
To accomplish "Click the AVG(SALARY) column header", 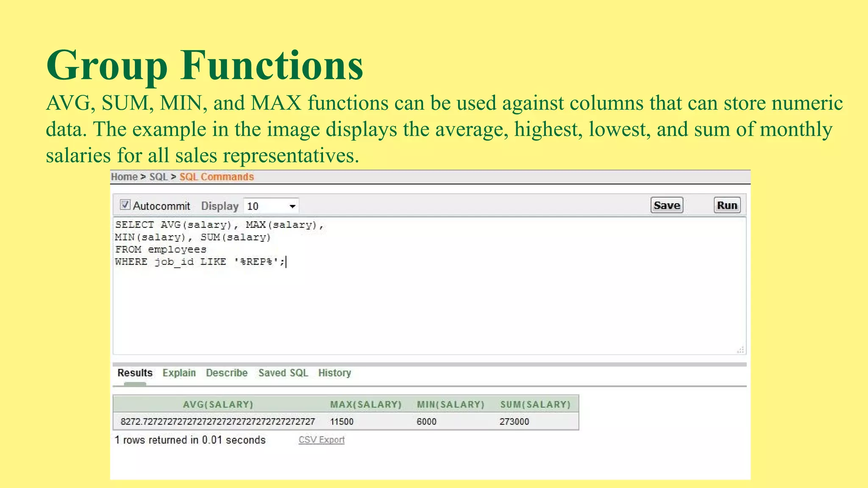I will 218,405.
